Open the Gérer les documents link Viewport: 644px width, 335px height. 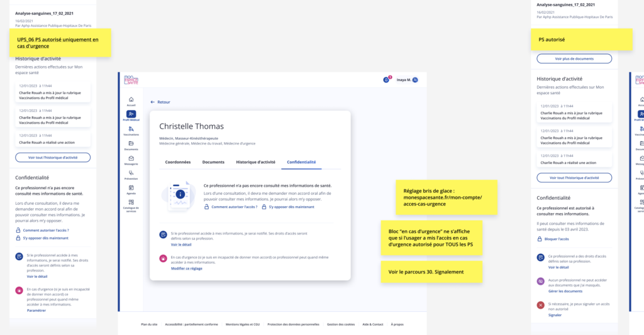565,291
